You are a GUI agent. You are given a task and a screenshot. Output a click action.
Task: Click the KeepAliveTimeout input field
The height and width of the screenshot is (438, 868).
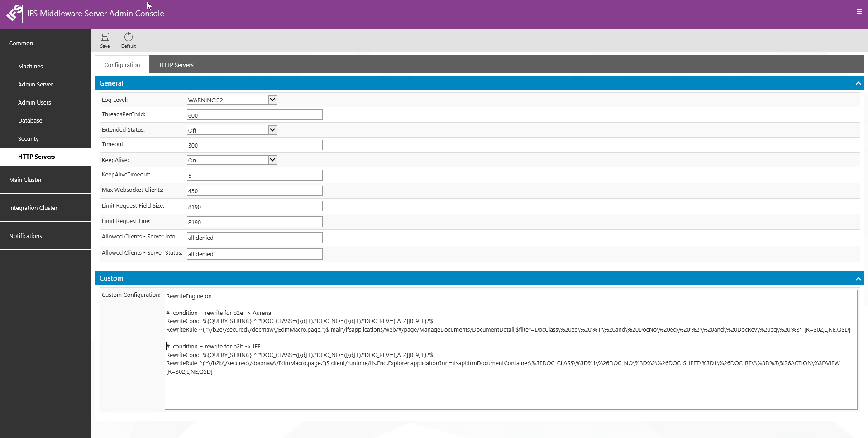(254, 175)
